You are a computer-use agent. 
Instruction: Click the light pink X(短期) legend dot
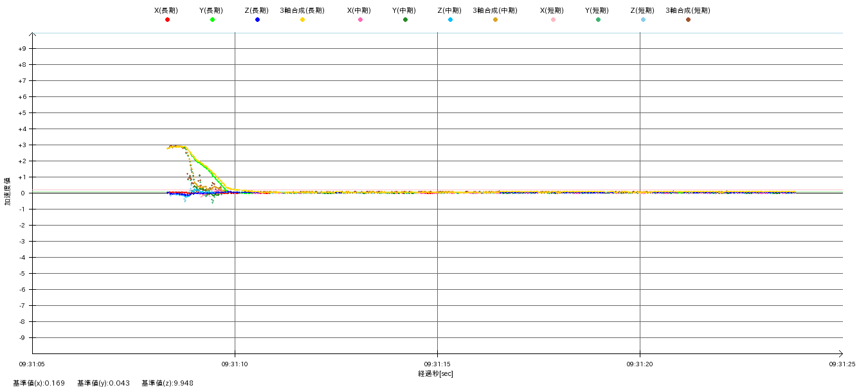pyautogui.click(x=553, y=20)
